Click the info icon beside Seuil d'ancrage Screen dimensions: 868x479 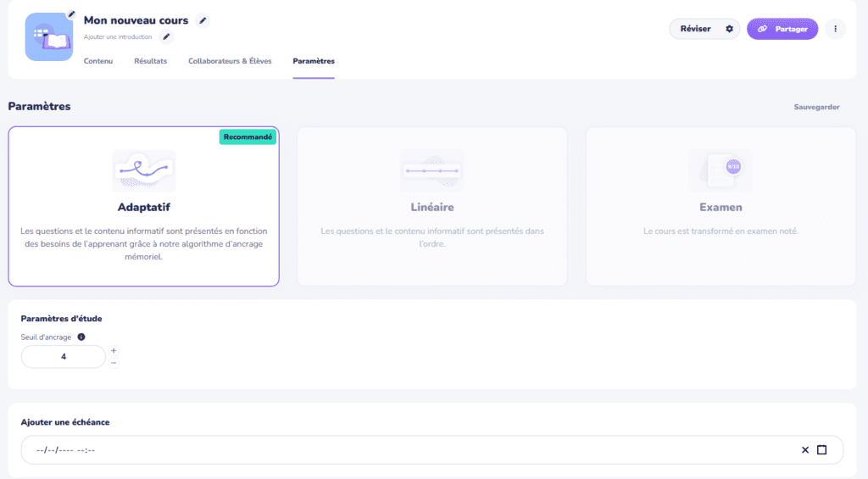click(81, 337)
